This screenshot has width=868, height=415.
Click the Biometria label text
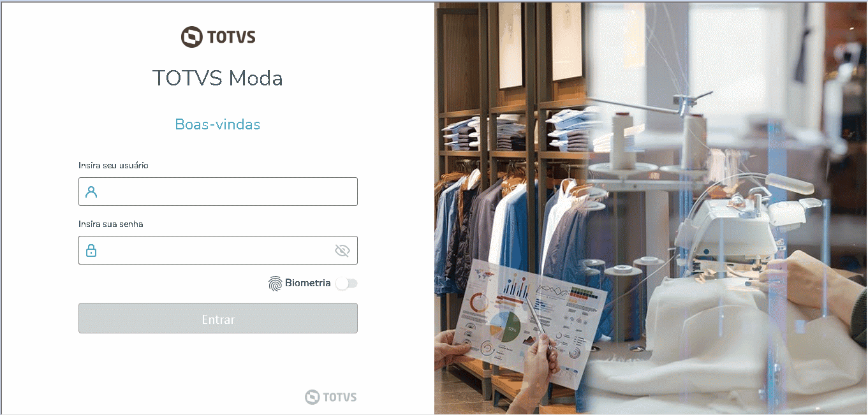[307, 283]
